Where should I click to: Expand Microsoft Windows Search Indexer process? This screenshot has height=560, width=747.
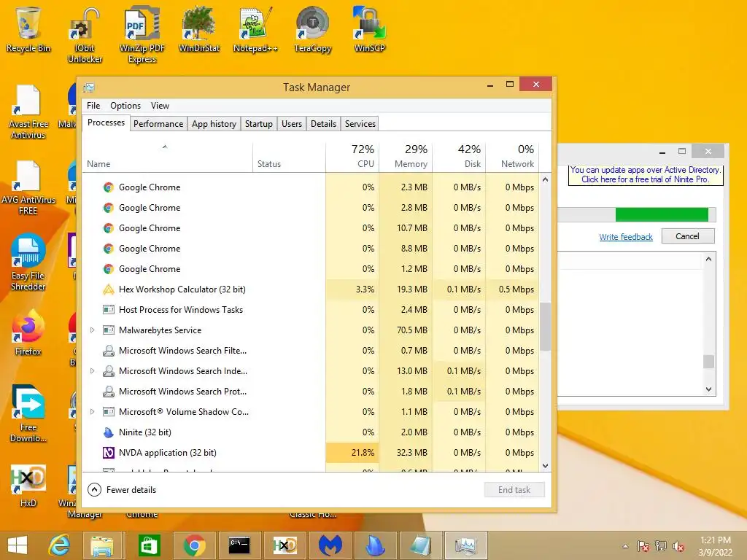[x=93, y=371]
